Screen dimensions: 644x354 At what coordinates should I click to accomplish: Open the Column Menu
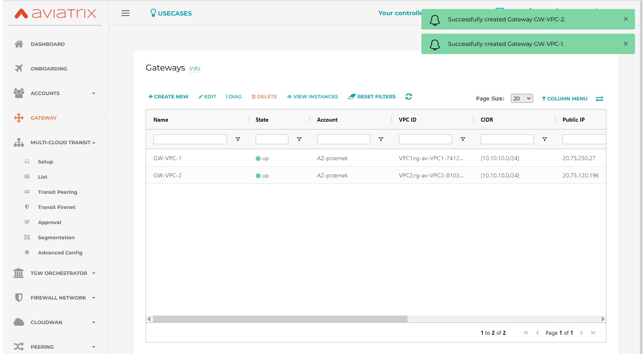564,99
